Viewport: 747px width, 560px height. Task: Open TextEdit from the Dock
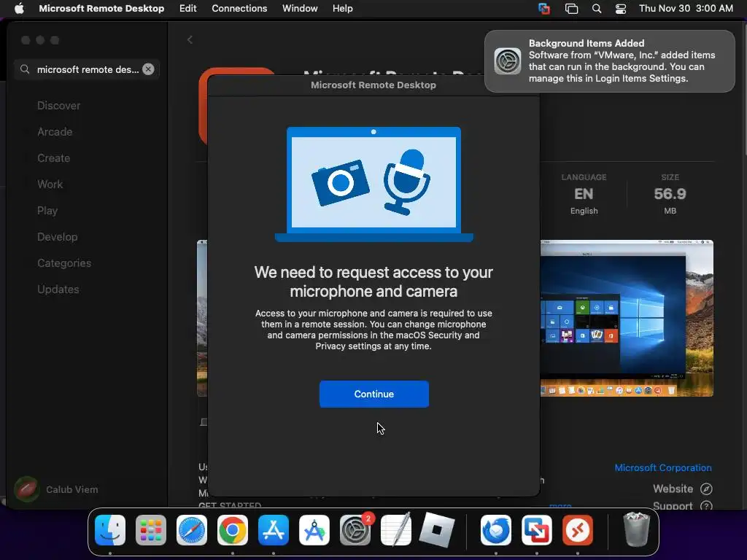click(396, 529)
